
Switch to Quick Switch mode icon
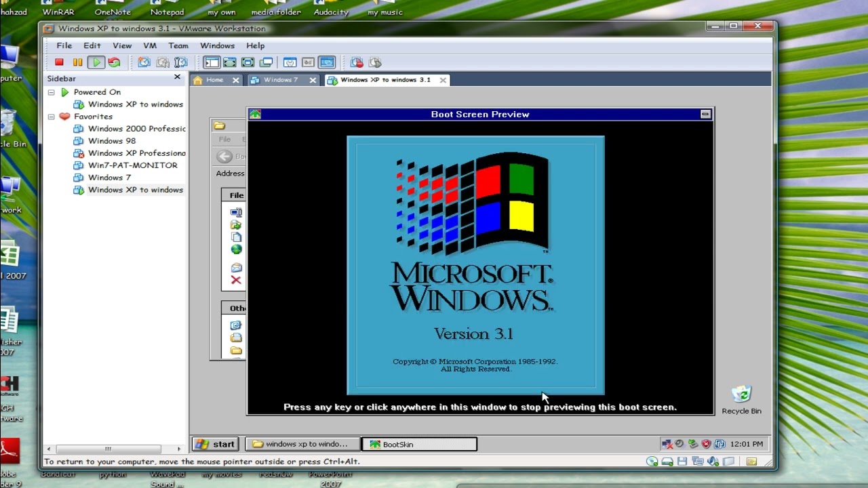point(229,62)
